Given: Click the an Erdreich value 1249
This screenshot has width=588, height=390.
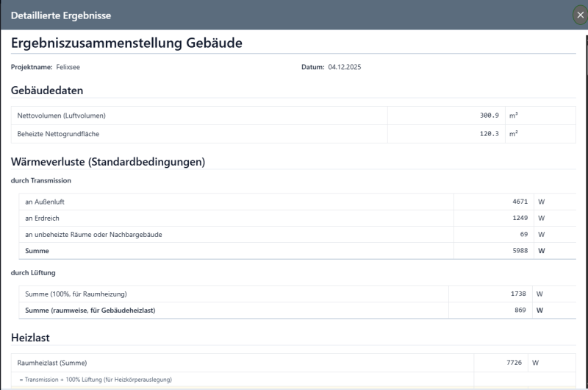Looking at the screenshot, I should point(520,218).
